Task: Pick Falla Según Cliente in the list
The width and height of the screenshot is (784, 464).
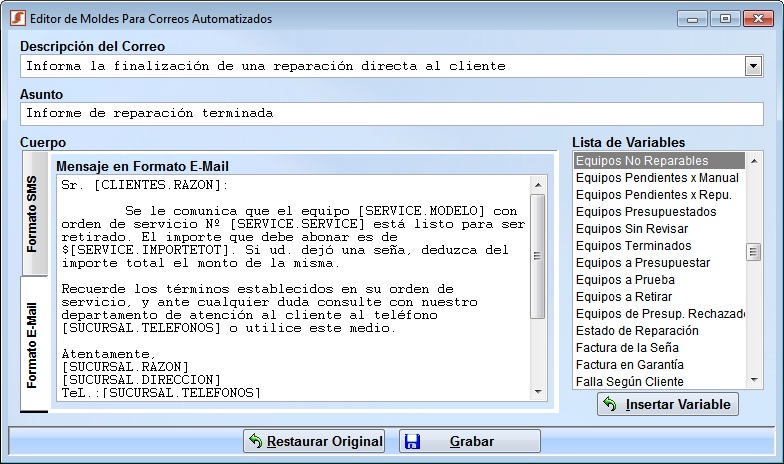Action: (629, 382)
